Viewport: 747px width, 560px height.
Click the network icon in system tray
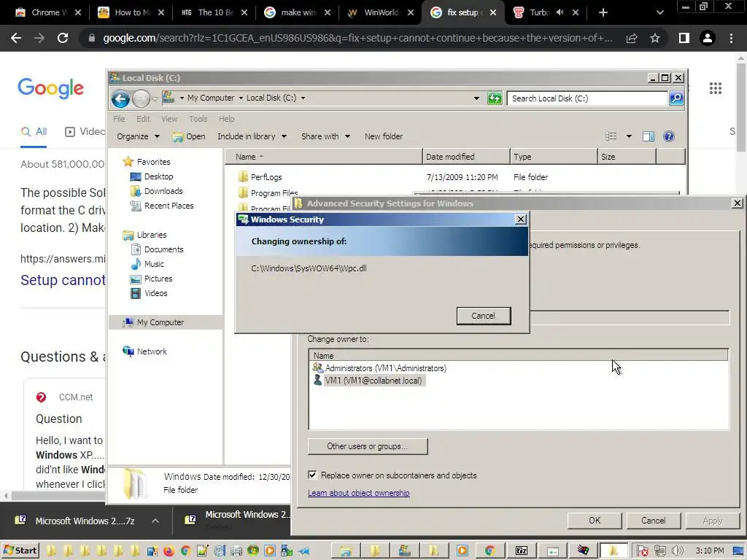point(659,551)
